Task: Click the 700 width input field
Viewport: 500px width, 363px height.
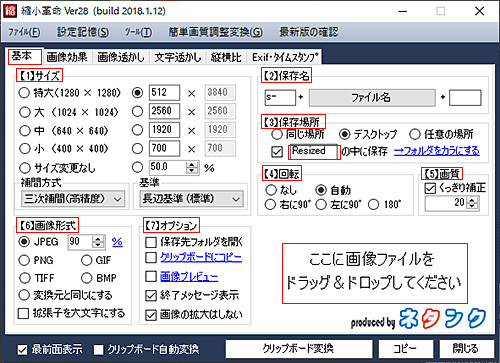Action: tap(164, 148)
